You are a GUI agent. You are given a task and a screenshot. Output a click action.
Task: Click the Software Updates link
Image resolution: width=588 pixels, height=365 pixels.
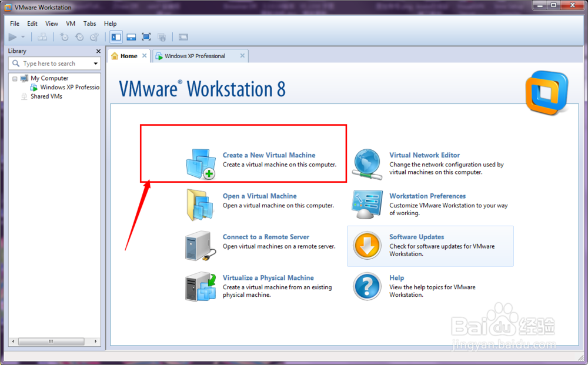417,237
